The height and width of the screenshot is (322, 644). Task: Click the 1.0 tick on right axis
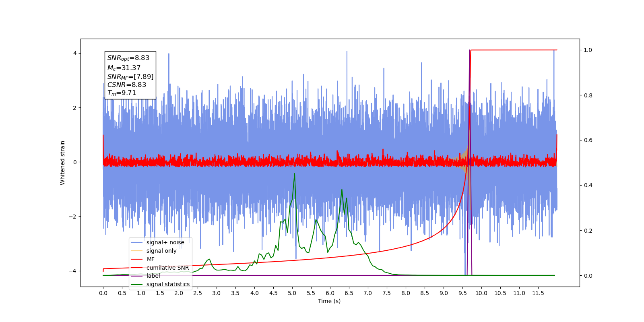pos(588,50)
